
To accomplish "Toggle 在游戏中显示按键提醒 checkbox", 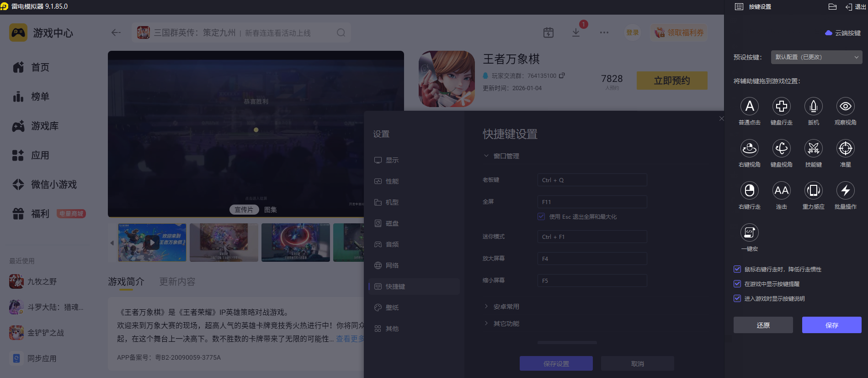I will coord(737,284).
